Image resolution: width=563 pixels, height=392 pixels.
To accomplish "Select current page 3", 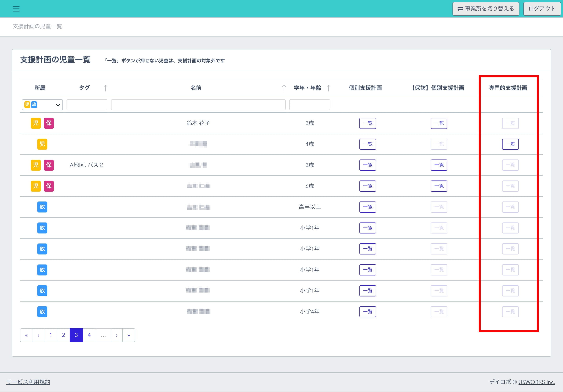I will [76, 335].
